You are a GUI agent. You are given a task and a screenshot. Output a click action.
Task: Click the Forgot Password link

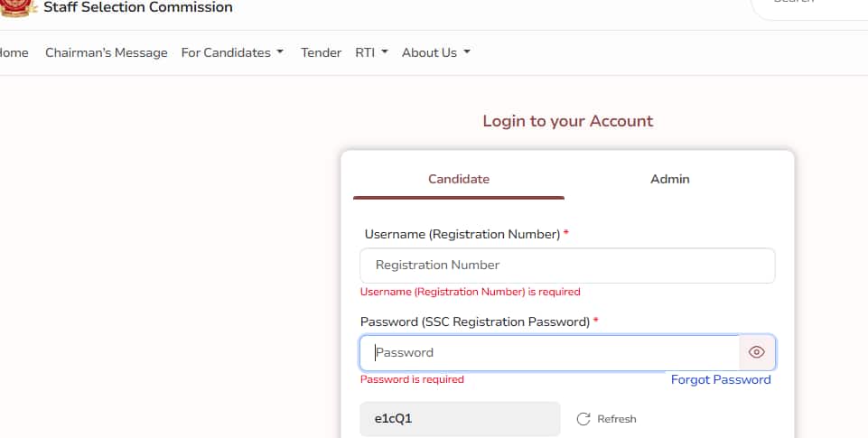721,379
